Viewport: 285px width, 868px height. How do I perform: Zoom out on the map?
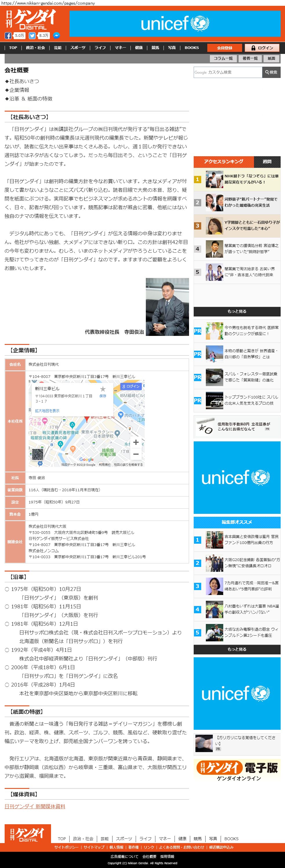(x=136, y=454)
